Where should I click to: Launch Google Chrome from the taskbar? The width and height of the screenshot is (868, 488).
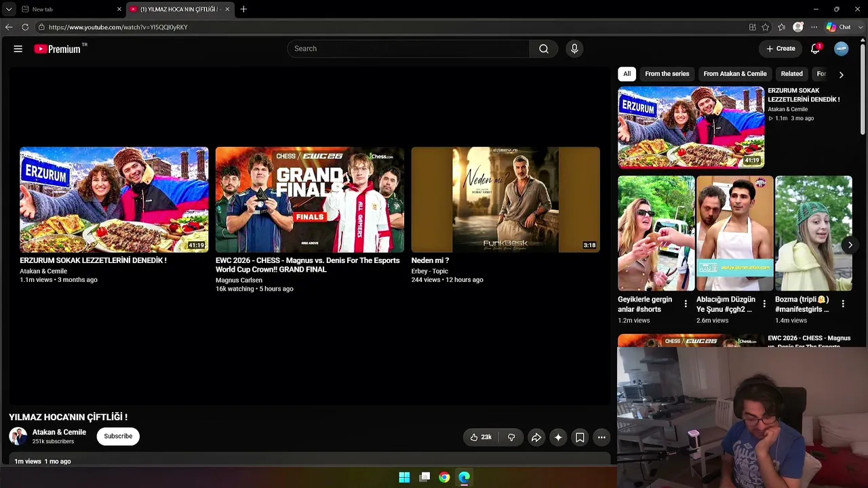(x=444, y=477)
